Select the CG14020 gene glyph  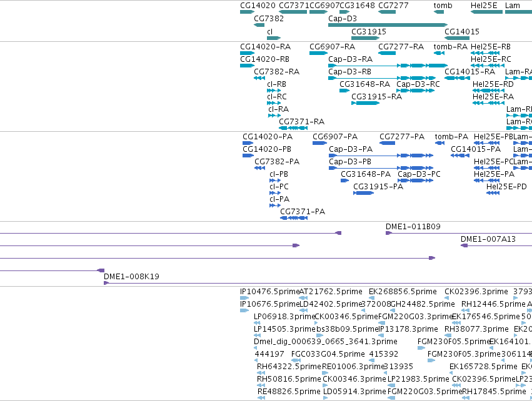pos(247,12)
